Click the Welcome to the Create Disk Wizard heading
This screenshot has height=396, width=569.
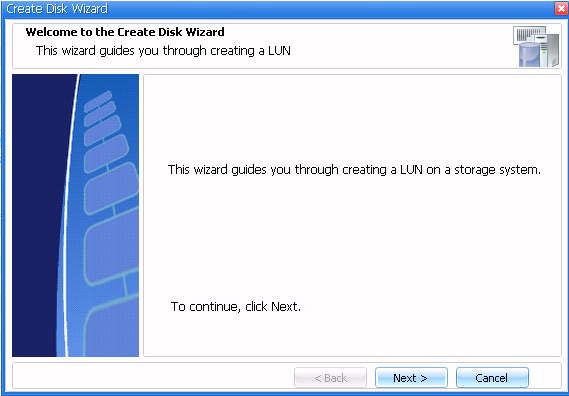tap(125, 32)
